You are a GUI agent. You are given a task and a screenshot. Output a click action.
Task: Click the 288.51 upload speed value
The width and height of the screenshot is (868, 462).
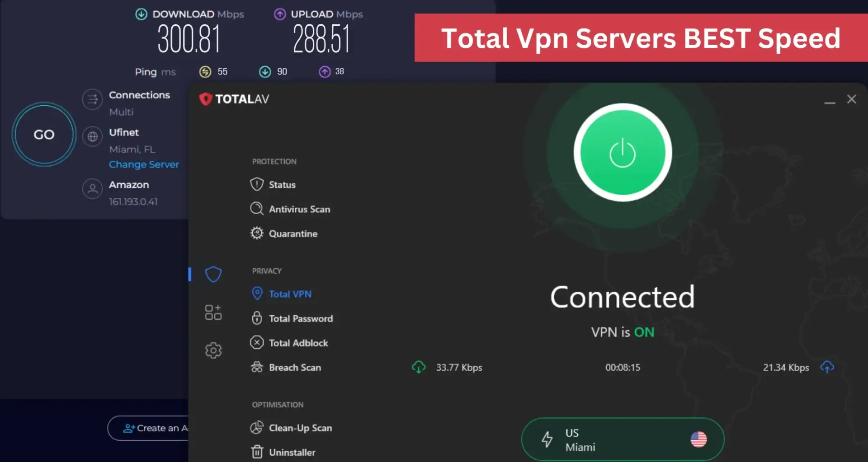[x=321, y=39]
